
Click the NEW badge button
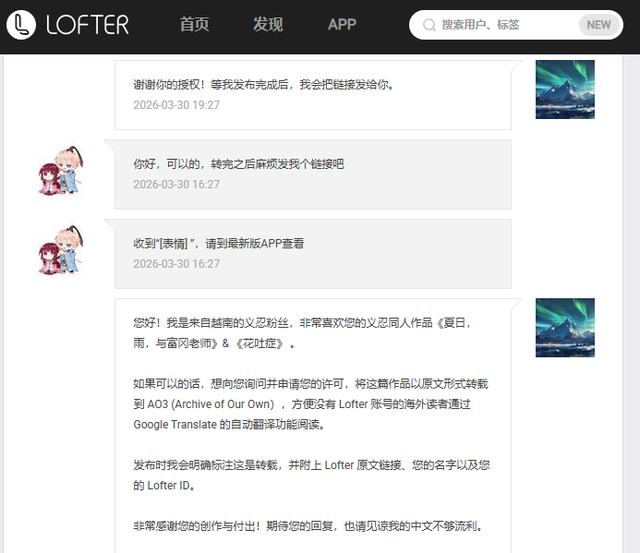(599, 25)
